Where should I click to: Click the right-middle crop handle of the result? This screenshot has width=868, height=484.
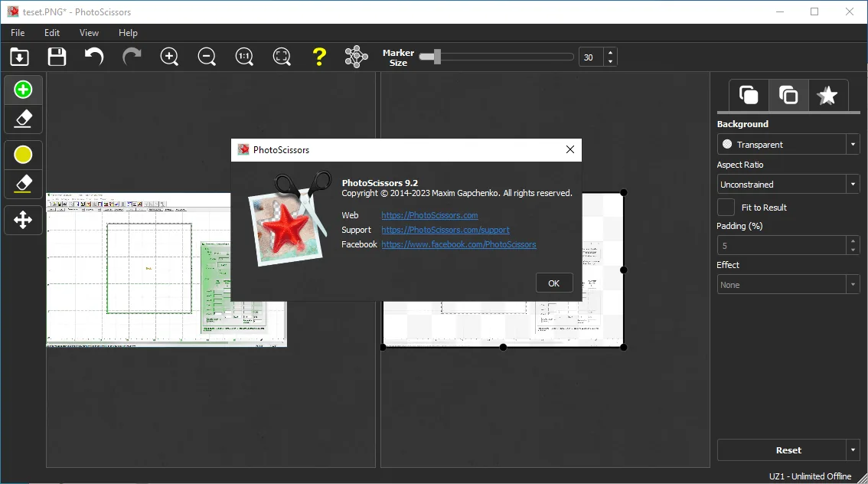624,270
